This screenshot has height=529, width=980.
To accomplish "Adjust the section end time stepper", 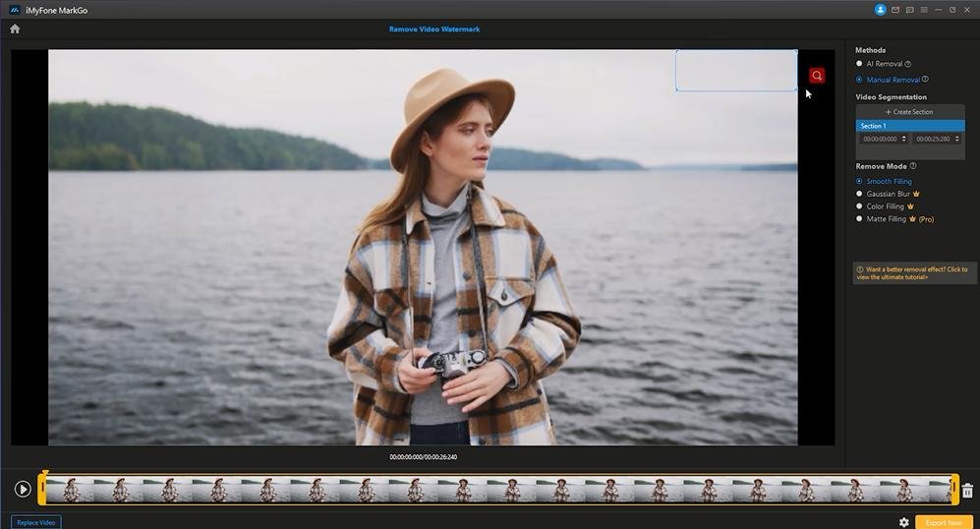I will (956, 139).
